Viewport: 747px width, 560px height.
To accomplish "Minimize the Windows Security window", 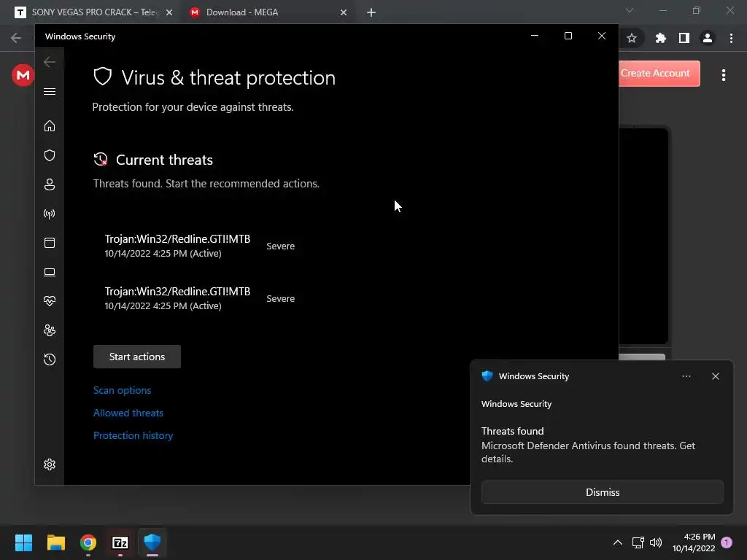I will point(535,36).
